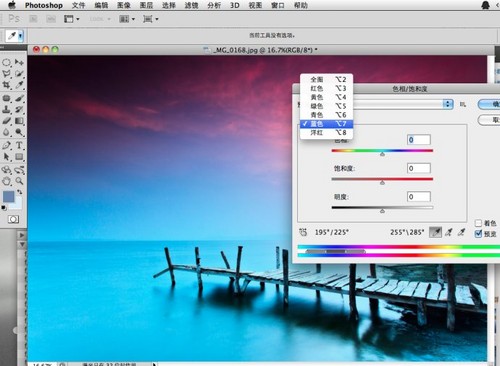Toggle the 预览 preview checkbox

[x=478, y=234]
